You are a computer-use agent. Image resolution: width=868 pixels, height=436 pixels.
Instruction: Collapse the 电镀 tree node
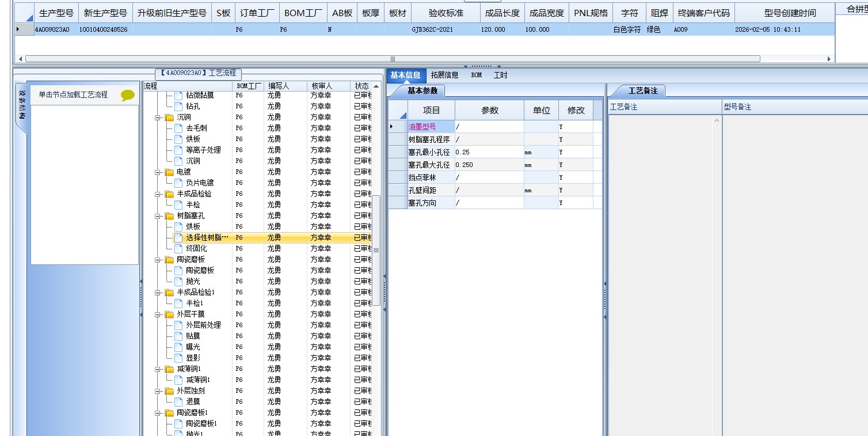(158, 172)
